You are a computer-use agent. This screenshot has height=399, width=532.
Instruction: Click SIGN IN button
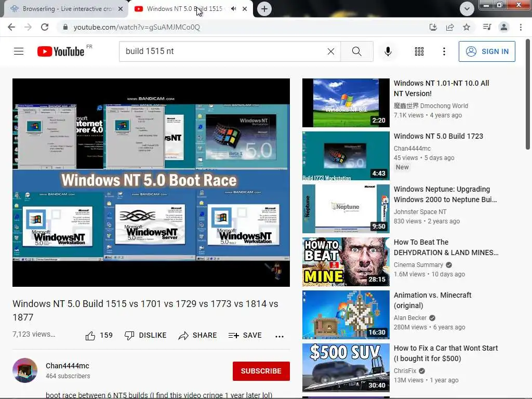click(487, 51)
